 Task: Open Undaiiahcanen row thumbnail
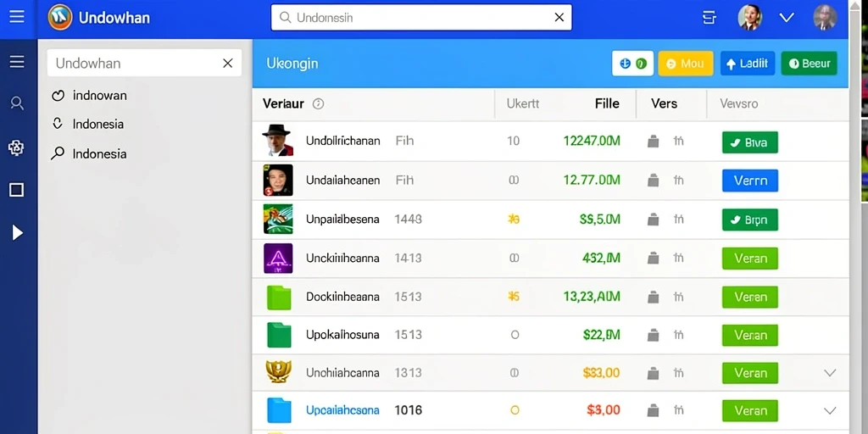[x=278, y=180]
